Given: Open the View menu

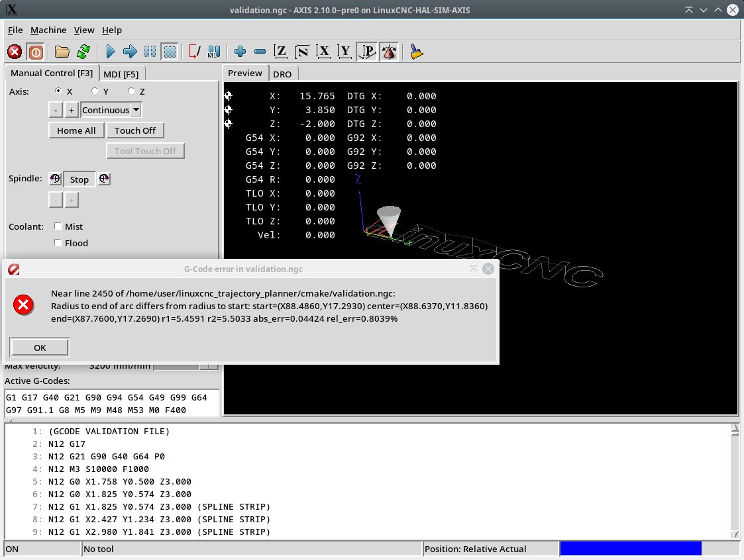Looking at the screenshot, I should pyautogui.click(x=84, y=30).
